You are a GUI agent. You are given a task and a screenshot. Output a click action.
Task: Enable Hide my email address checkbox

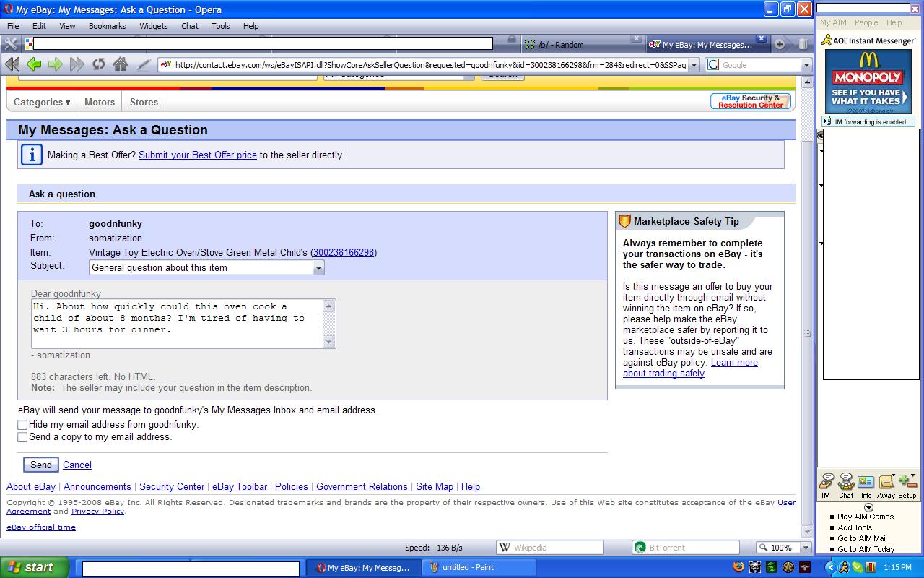tap(22, 425)
